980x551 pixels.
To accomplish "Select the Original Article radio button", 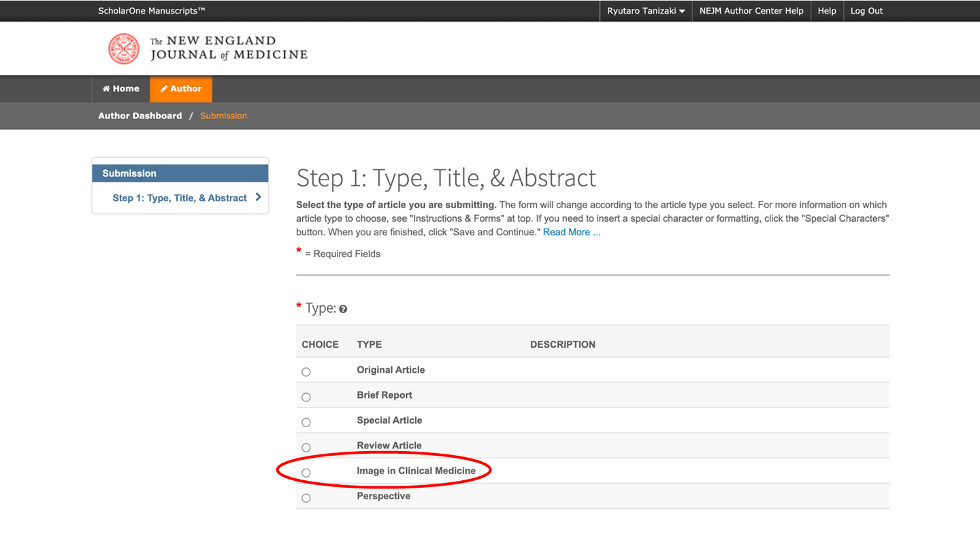I will (x=306, y=372).
